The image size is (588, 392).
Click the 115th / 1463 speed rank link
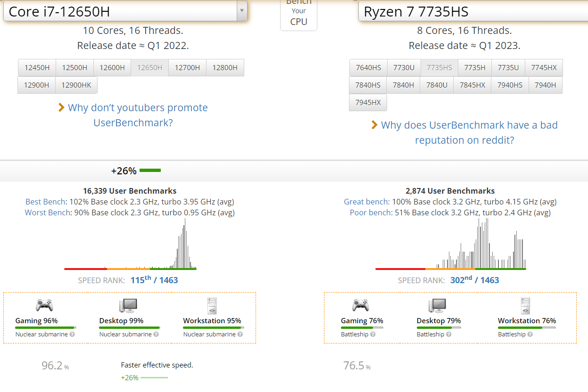click(x=154, y=280)
